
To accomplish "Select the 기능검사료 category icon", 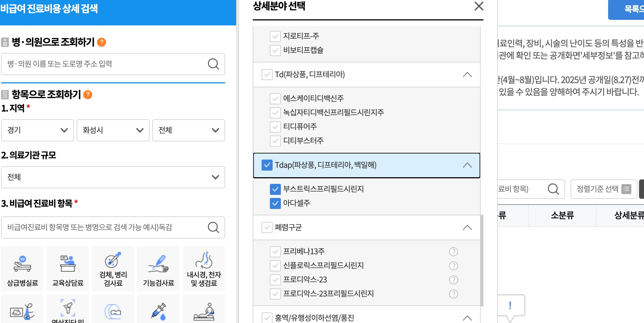I will (x=158, y=269).
